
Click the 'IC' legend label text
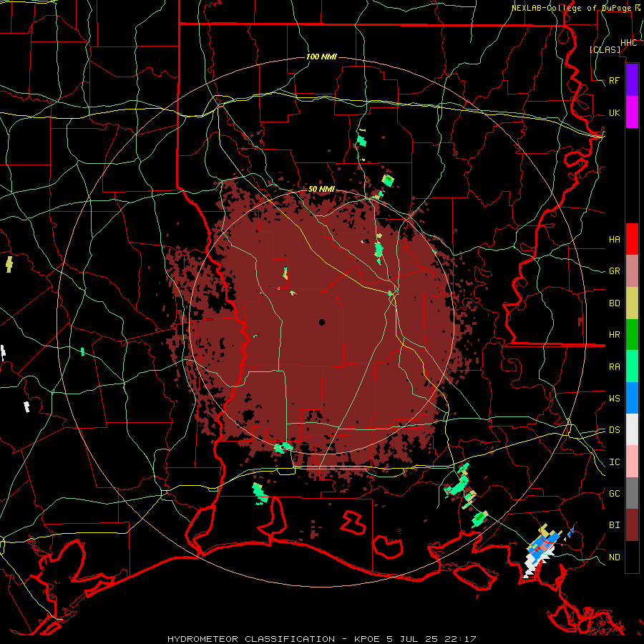(614, 462)
